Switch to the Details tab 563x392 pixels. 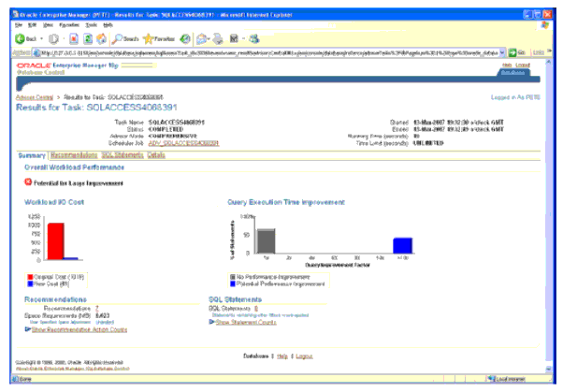coord(156,155)
